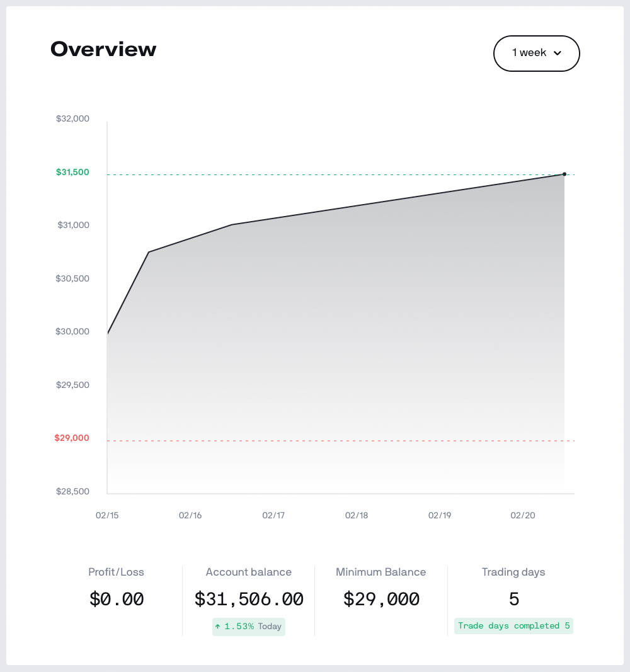Click the 02/16 date label on the axis
This screenshot has width=630, height=672.
190,515
